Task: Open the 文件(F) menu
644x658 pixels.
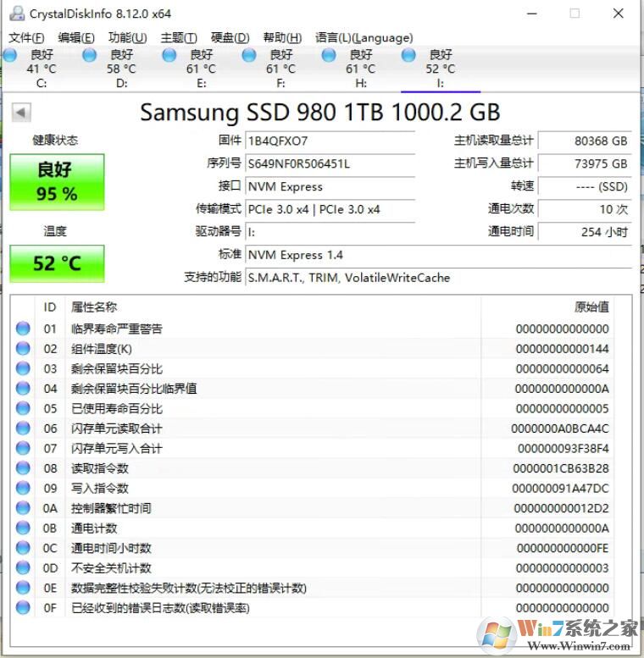Action: tap(26, 37)
